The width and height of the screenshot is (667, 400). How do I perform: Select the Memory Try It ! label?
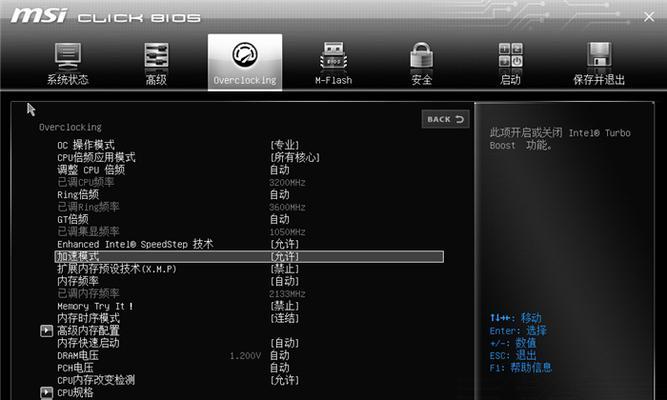pos(95,306)
